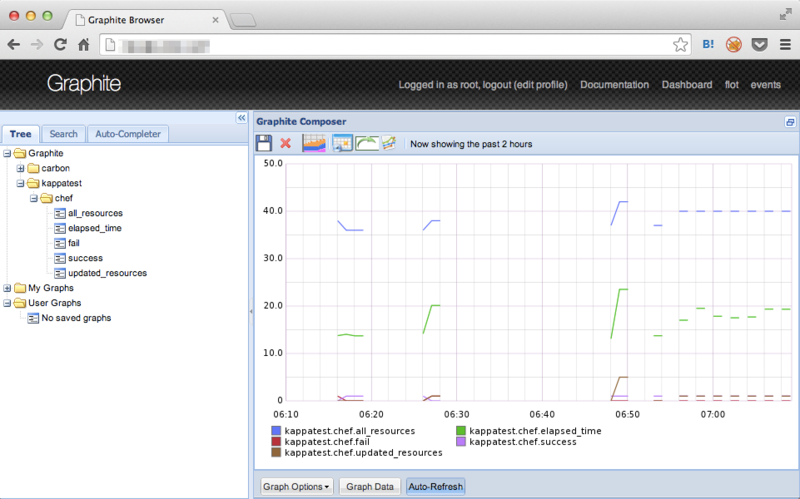
Task: Click the browser forward arrow
Action: pyautogui.click(x=37, y=45)
